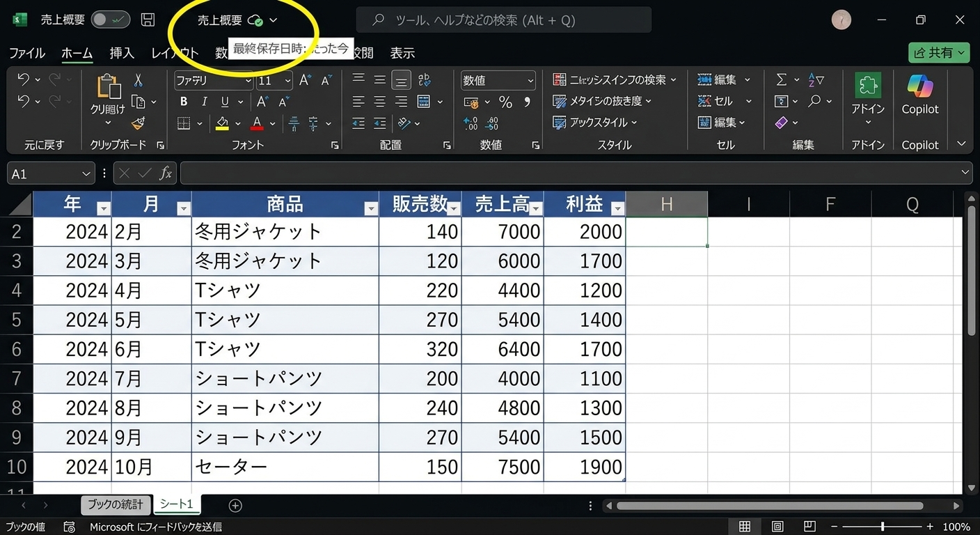Expand the Name Box A1 dropdown arrow

pos(86,173)
